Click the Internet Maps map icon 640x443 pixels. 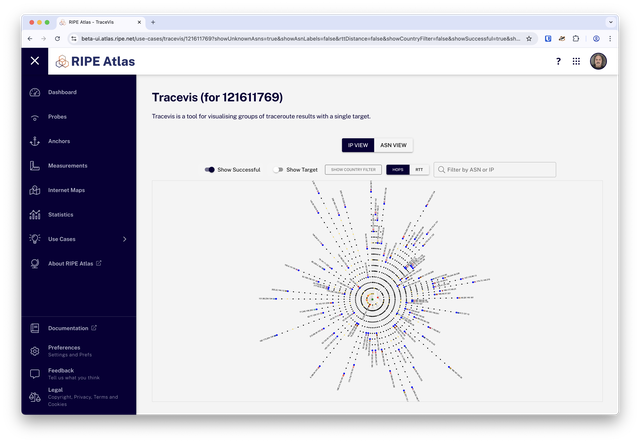[35, 190]
